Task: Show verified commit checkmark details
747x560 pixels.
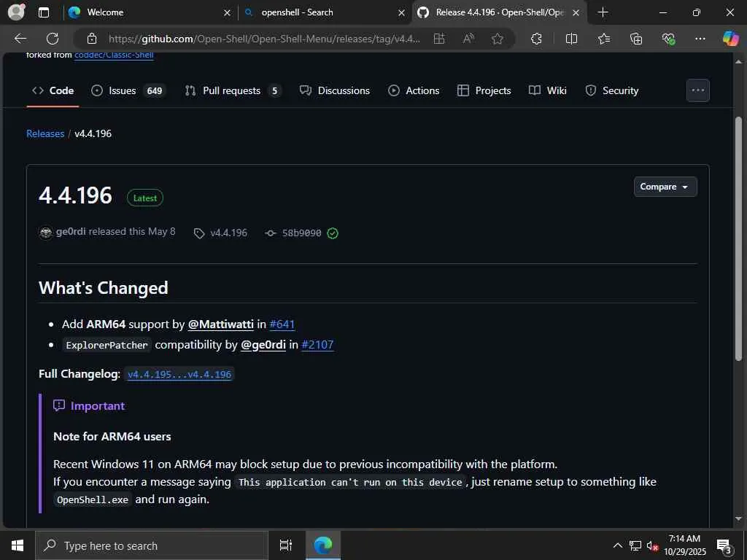Action: click(x=333, y=233)
